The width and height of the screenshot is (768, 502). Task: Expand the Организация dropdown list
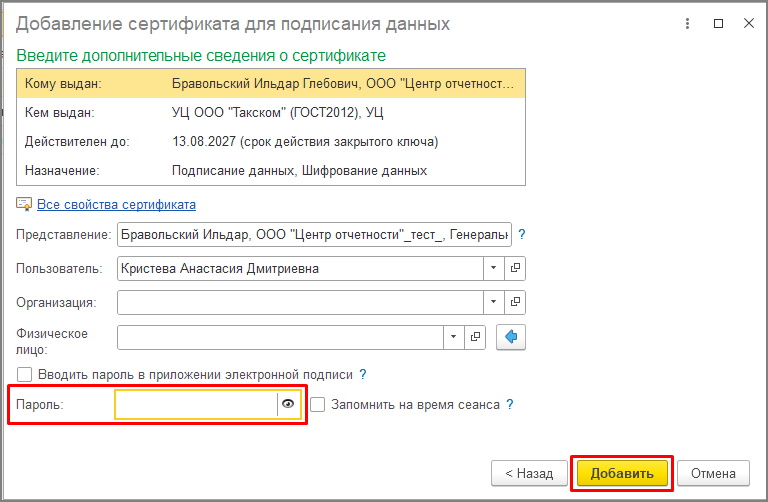494,303
